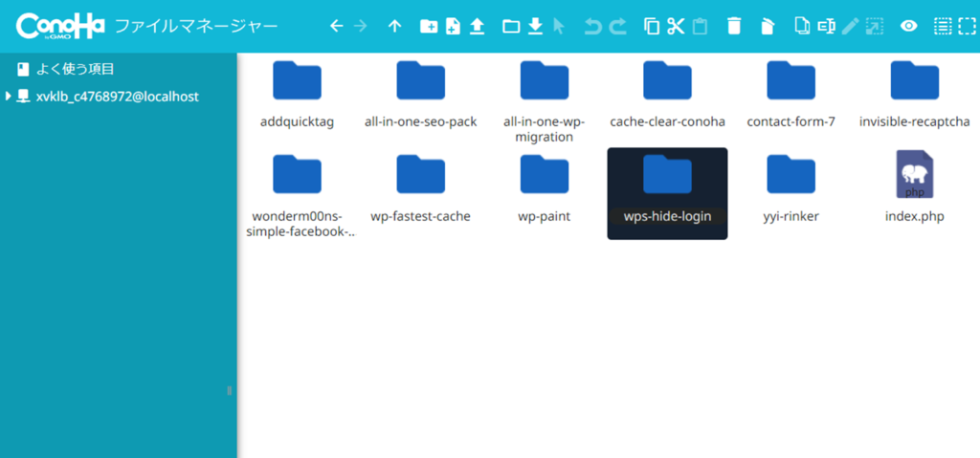Select the wp-paint folder
Screen dimensions: 980x458
tap(545, 188)
